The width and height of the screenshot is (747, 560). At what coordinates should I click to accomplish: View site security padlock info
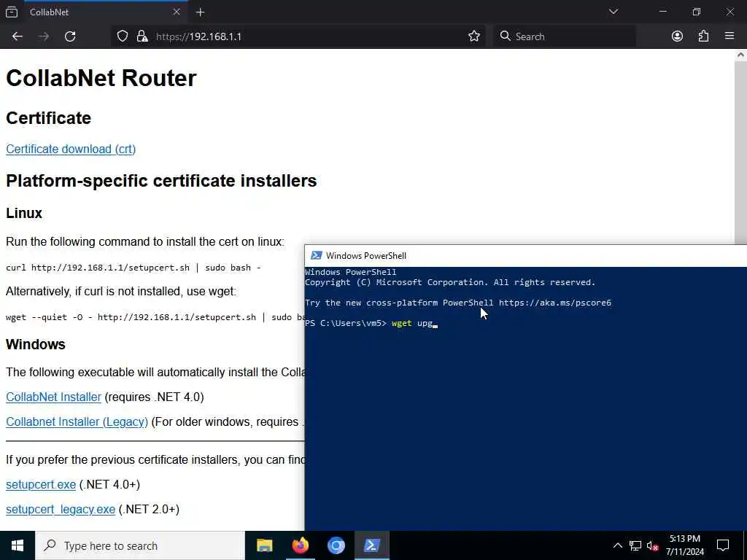click(x=142, y=36)
